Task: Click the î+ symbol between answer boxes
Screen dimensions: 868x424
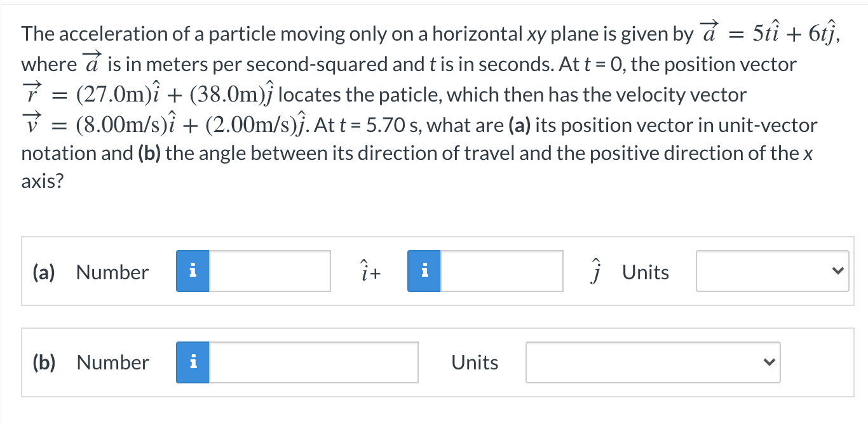Action: (x=369, y=272)
